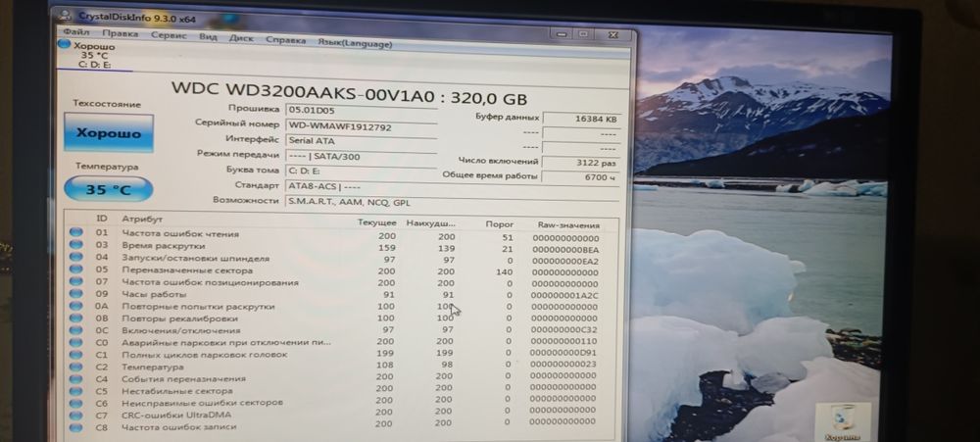980x442 pixels.
Task: Select the Частота ошибок чтения attribute text
Action: pos(180,234)
